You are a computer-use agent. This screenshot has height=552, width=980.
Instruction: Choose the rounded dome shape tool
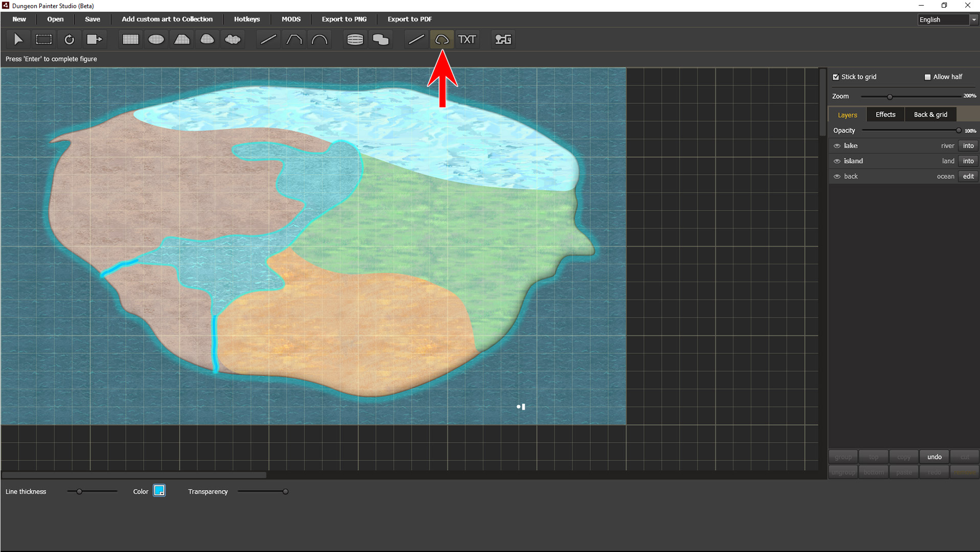pyautogui.click(x=207, y=39)
